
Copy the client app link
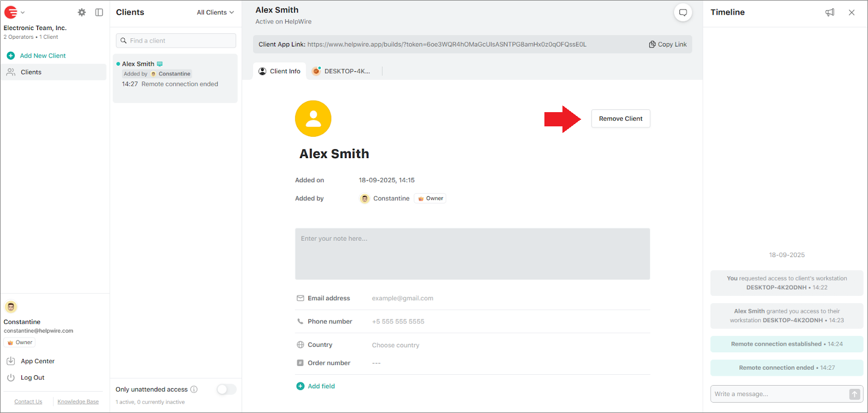667,44
